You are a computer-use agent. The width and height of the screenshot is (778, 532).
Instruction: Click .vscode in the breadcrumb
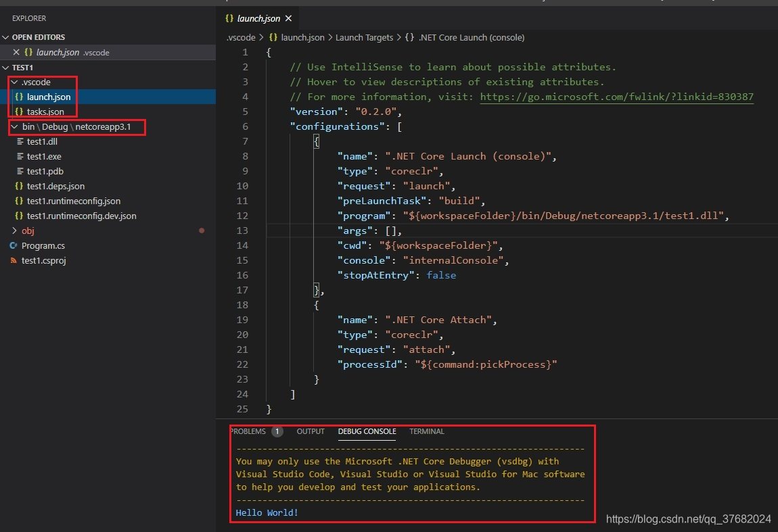241,37
